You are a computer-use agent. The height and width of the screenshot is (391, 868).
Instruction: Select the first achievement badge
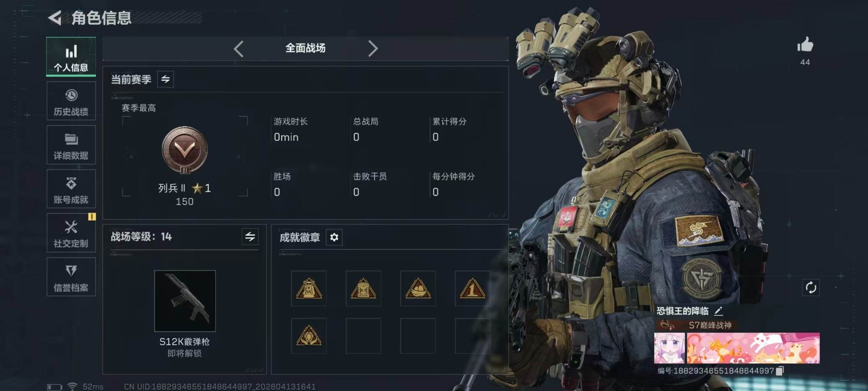click(x=309, y=289)
